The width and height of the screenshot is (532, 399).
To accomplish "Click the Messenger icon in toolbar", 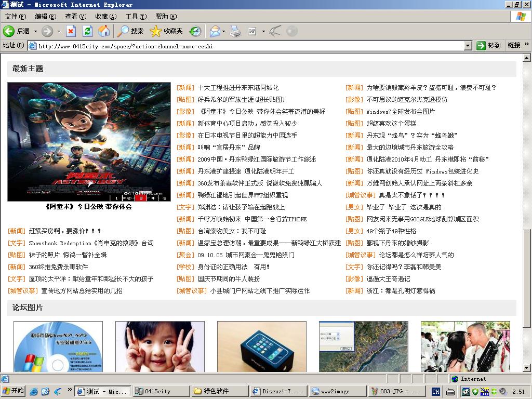I will coord(275,31).
